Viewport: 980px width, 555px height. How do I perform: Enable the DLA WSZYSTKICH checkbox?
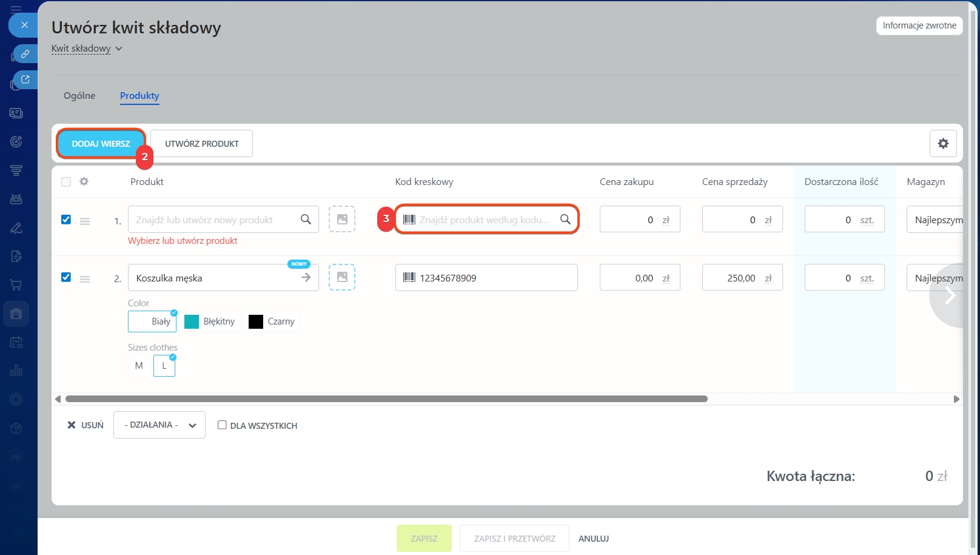pyautogui.click(x=222, y=425)
